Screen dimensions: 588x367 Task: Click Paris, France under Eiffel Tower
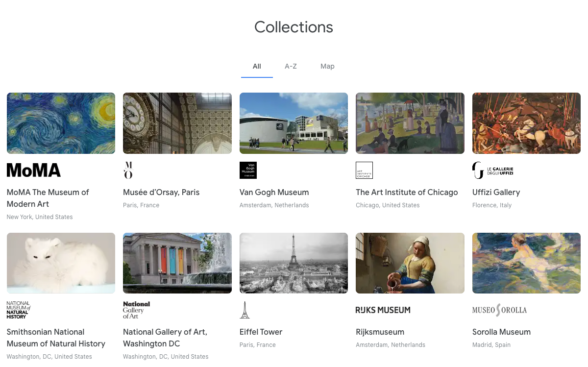258,345
